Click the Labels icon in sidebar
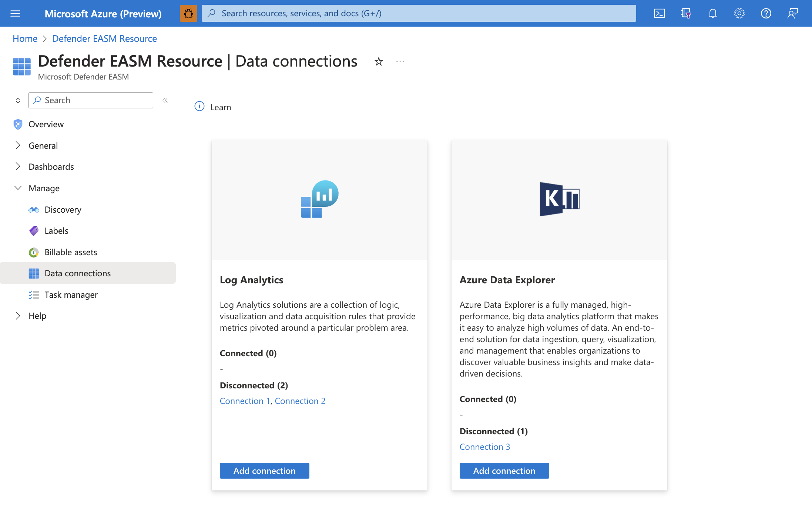 click(34, 230)
